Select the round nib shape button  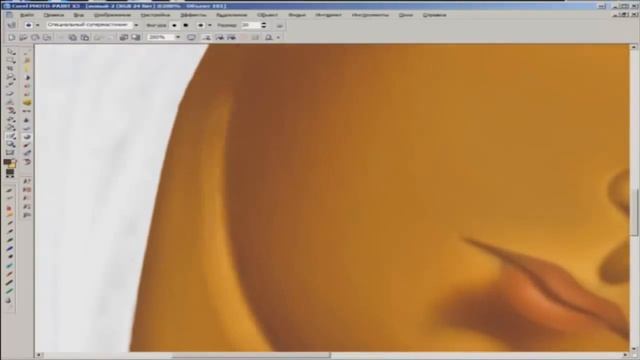pyautogui.click(x=174, y=25)
